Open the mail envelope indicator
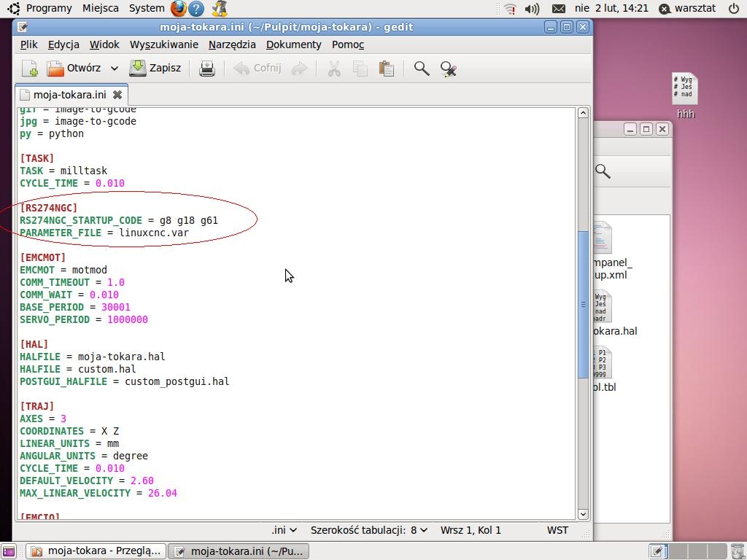Viewport: 747px width, 560px height. coord(558,9)
